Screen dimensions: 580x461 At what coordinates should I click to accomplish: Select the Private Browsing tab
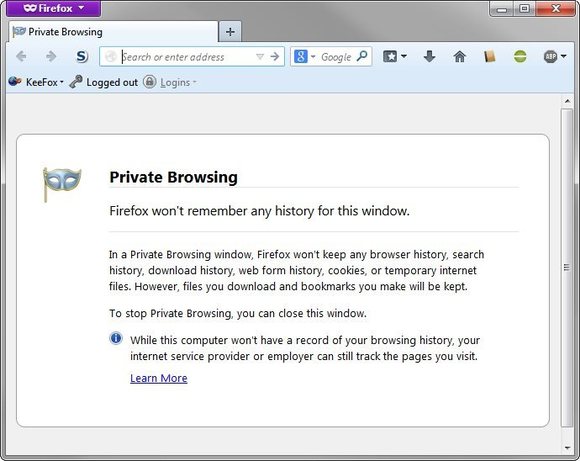[x=113, y=32]
